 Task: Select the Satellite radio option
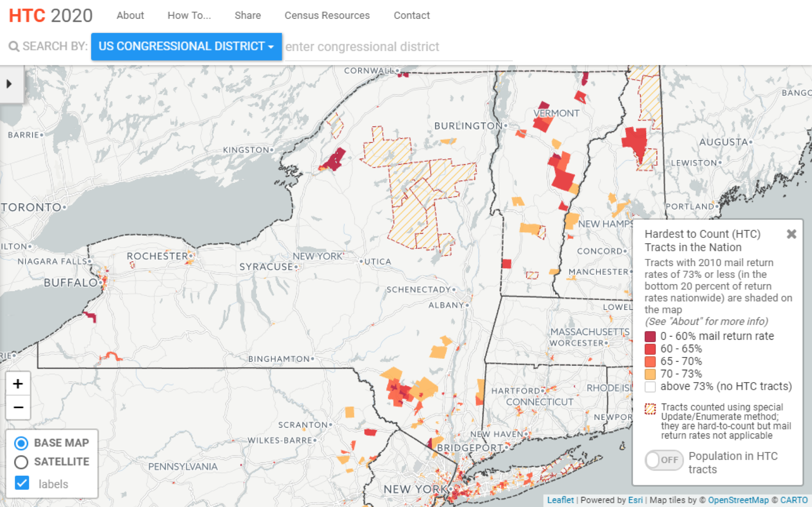[21, 462]
